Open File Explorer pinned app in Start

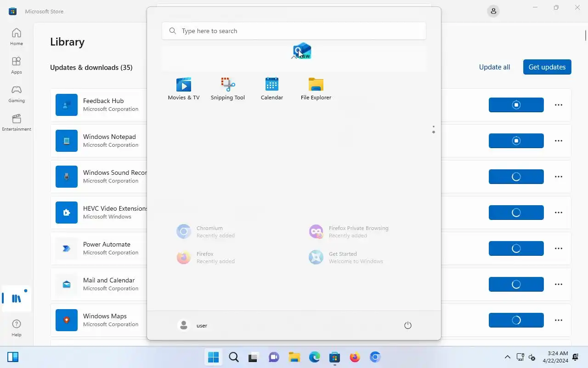tap(316, 89)
